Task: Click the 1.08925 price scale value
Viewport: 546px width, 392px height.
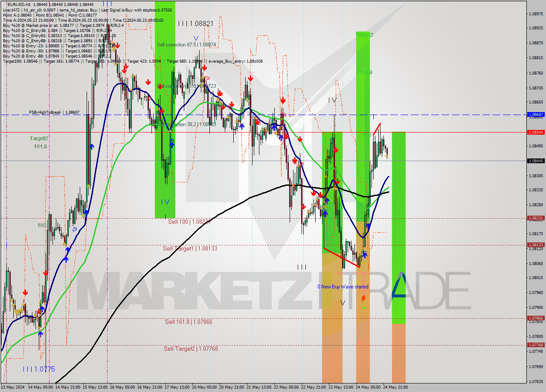Action: (x=535, y=28)
